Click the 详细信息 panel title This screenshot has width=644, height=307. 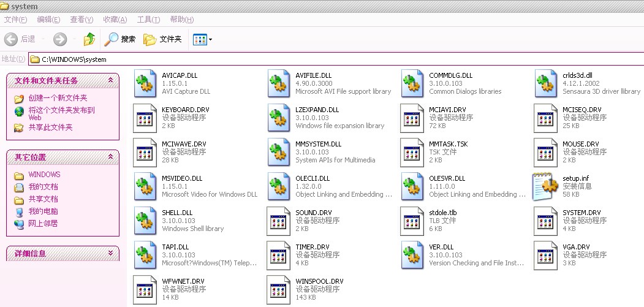[31, 254]
